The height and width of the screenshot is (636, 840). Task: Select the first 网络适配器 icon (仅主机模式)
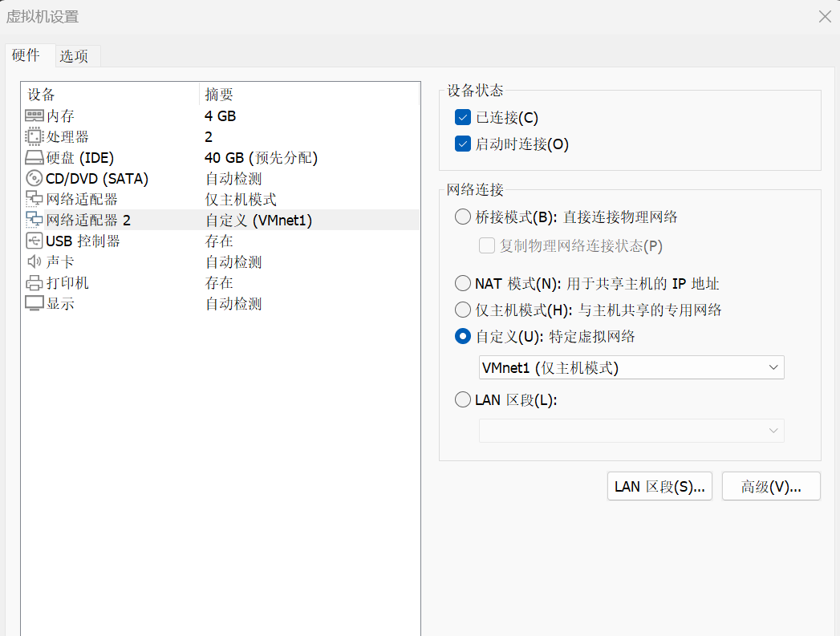(x=34, y=200)
